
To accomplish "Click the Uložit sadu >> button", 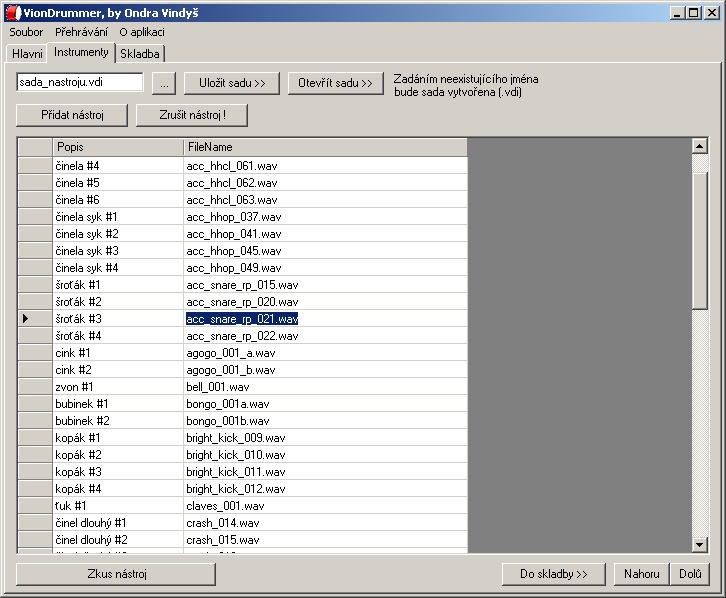I will (232, 83).
